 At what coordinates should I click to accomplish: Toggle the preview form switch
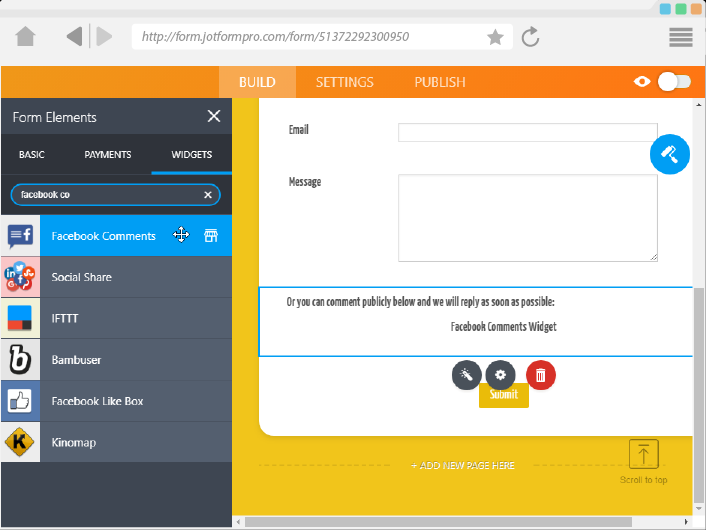pos(673,82)
